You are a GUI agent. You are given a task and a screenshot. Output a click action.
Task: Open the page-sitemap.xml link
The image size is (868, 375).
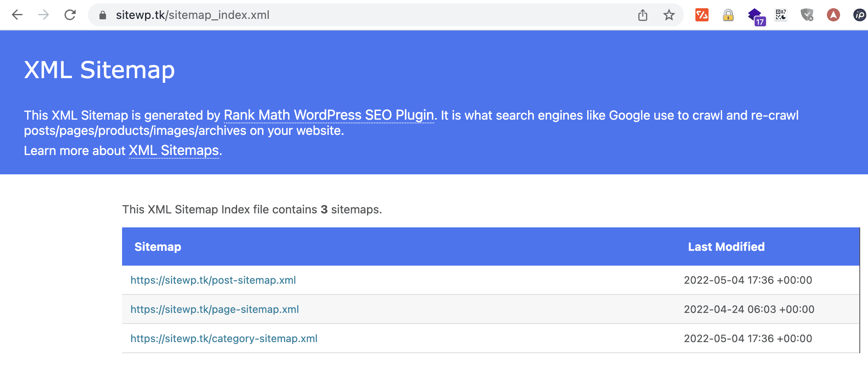click(x=215, y=309)
